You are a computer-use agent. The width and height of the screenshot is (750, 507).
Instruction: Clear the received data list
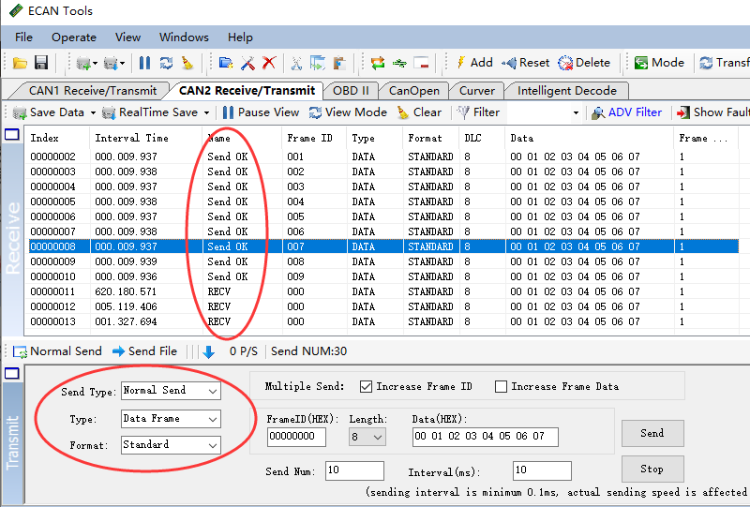(419, 112)
